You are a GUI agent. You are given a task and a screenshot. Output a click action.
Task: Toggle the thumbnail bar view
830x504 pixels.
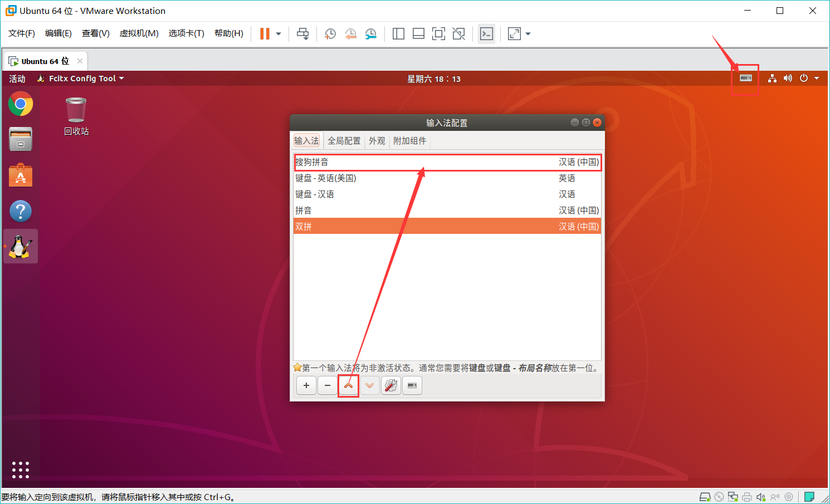[418, 34]
